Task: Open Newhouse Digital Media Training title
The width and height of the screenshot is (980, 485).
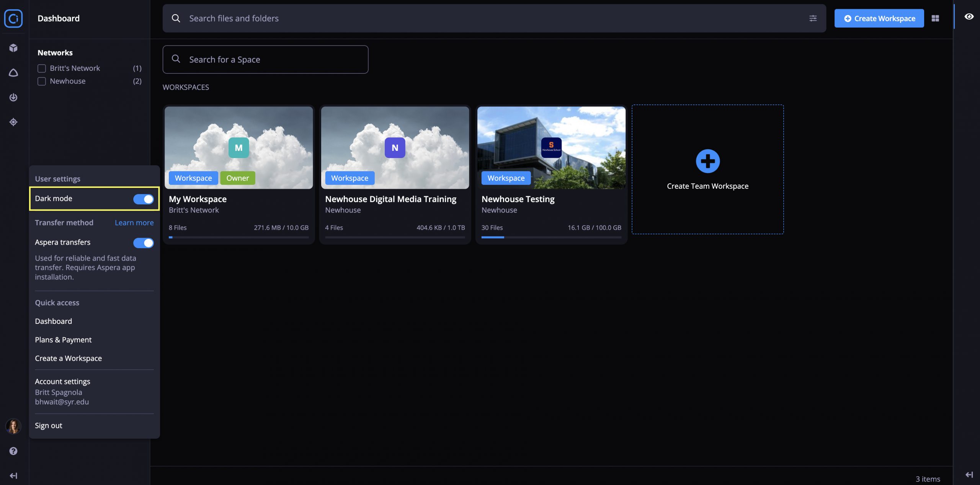Action: 390,199
